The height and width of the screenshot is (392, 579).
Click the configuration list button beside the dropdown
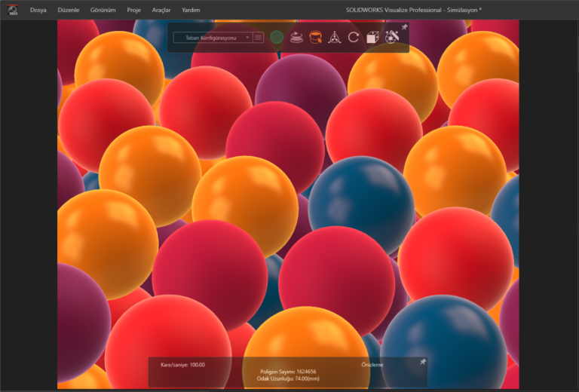click(259, 37)
